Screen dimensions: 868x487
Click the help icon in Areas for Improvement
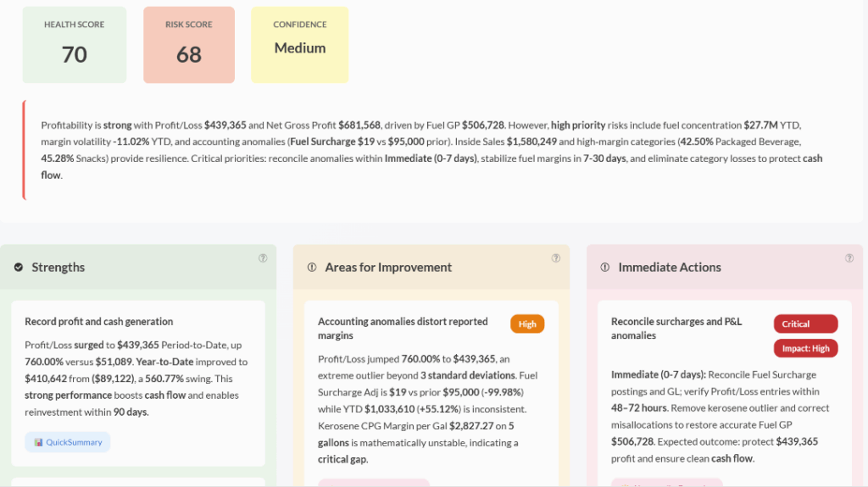click(556, 258)
